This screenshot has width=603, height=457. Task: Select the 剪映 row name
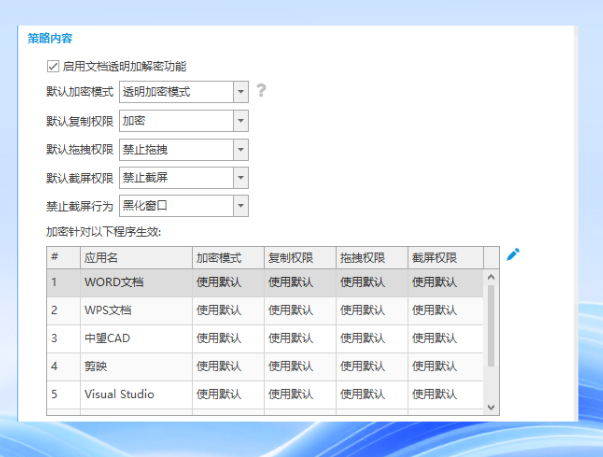96,366
